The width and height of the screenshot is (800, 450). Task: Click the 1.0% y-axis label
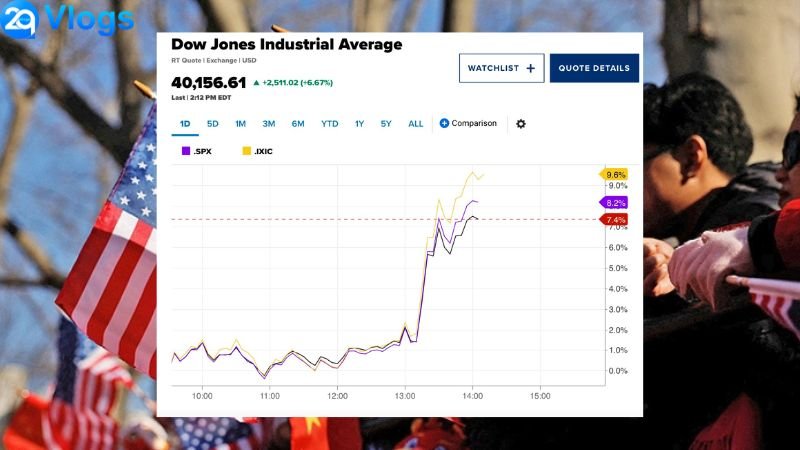coord(617,350)
